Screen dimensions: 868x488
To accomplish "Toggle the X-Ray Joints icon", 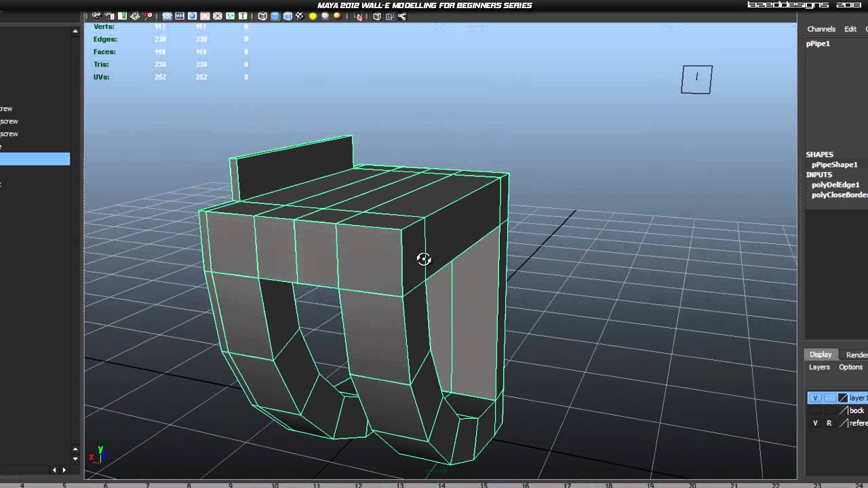I will pos(402,16).
